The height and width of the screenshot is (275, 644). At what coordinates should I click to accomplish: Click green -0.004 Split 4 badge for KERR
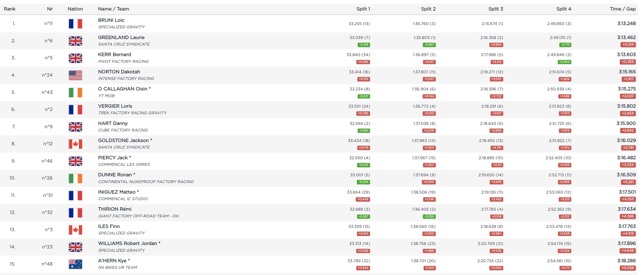point(565,62)
